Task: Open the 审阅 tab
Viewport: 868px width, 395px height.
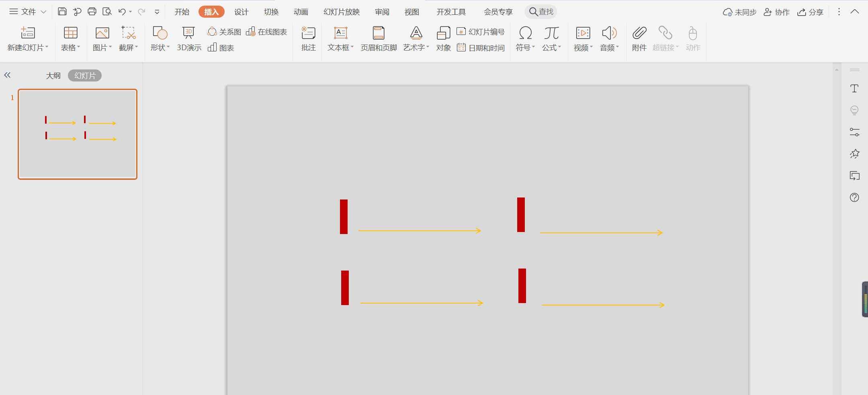Action: [382, 12]
